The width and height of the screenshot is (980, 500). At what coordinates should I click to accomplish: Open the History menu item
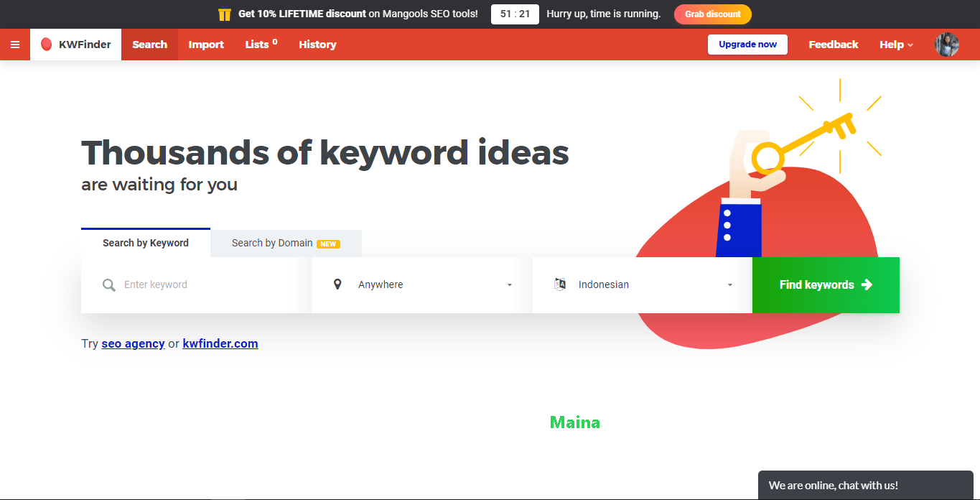(x=317, y=45)
